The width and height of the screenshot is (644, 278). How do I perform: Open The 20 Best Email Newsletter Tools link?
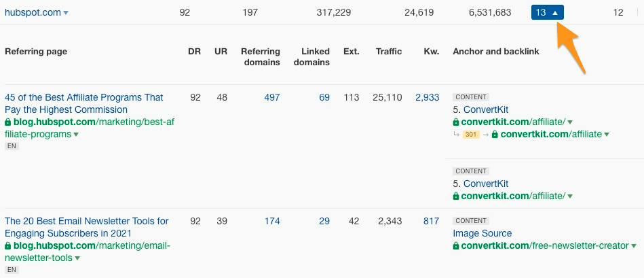[87, 227]
